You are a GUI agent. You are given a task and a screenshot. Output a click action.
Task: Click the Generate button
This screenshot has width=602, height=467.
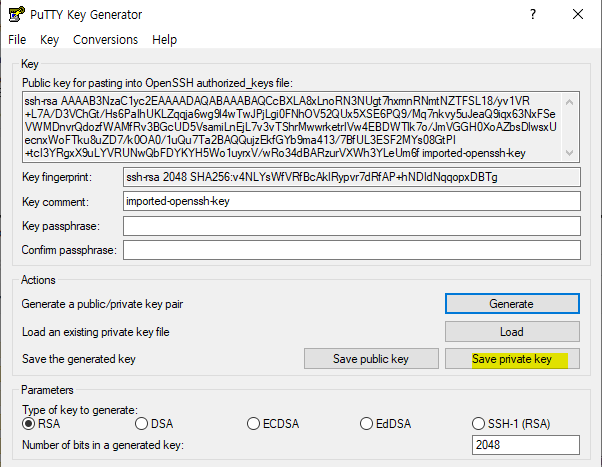512,304
